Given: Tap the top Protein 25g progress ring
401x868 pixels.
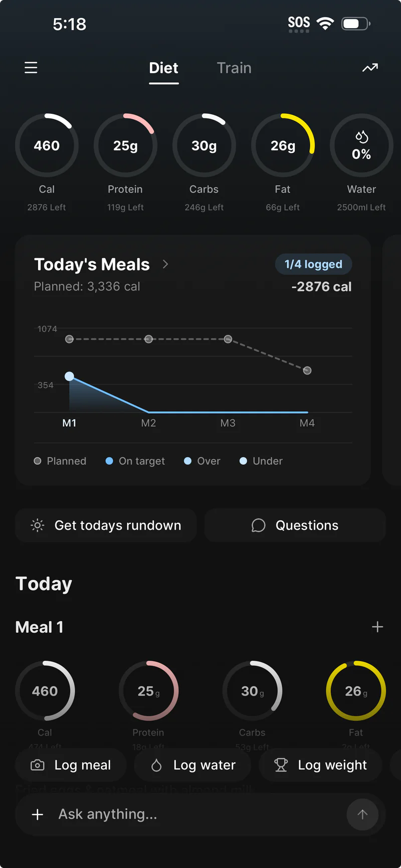Looking at the screenshot, I should pyautogui.click(x=125, y=145).
